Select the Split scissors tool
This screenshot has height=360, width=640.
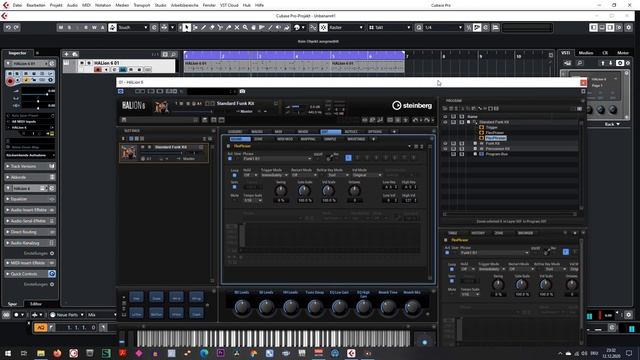click(x=220, y=27)
